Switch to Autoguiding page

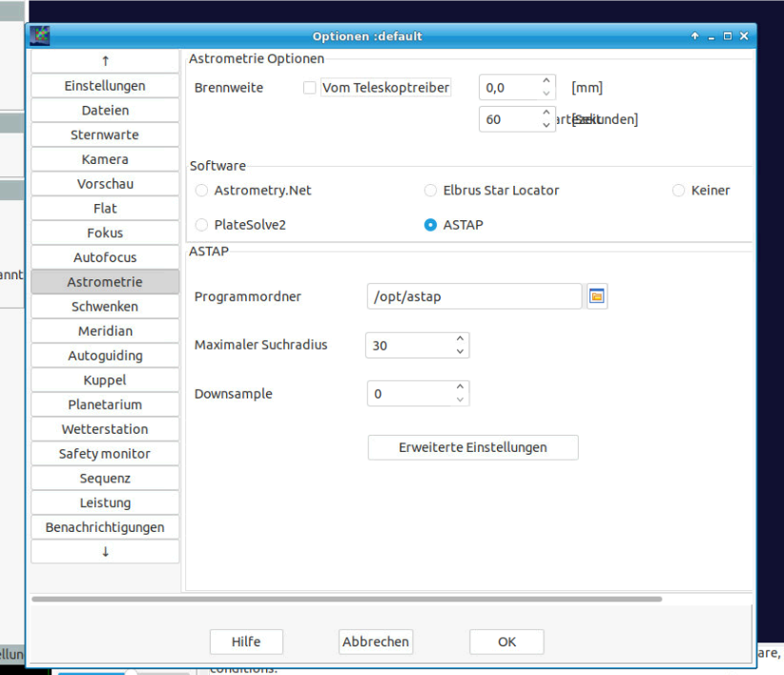tap(105, 356)
